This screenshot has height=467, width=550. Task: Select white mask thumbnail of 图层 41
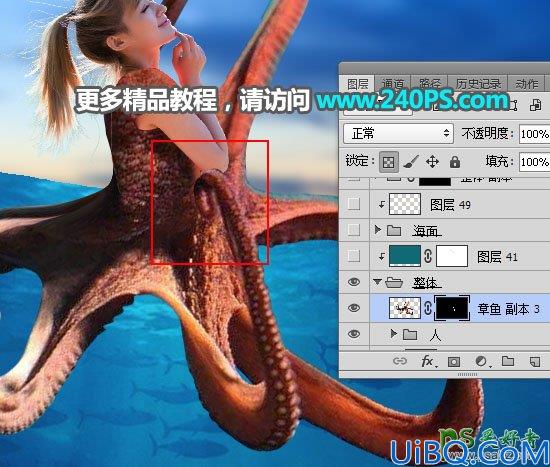[x=452, y=256]
